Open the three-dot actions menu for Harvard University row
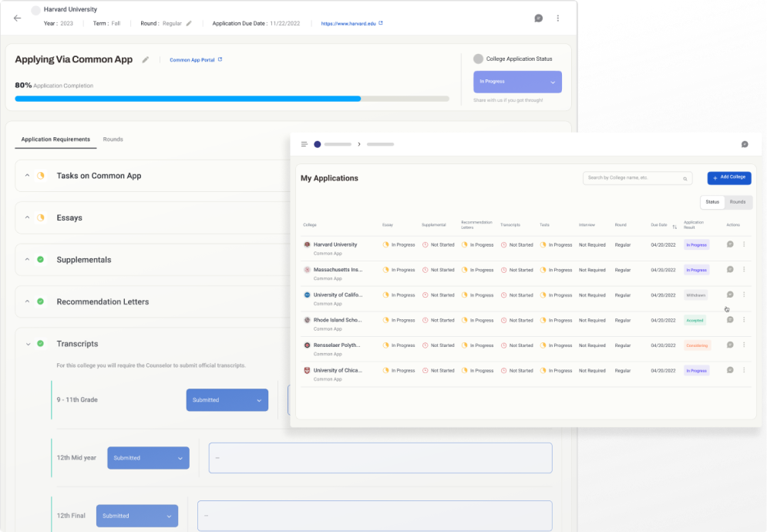The width and height of the screenshot is (767, 532). coord(744,244)
